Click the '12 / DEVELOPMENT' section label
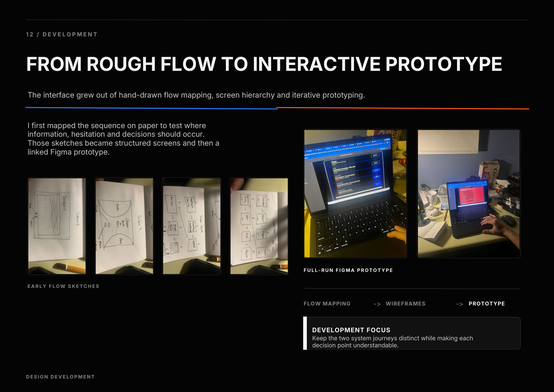 pyautogui.click(x=62, y=34)
